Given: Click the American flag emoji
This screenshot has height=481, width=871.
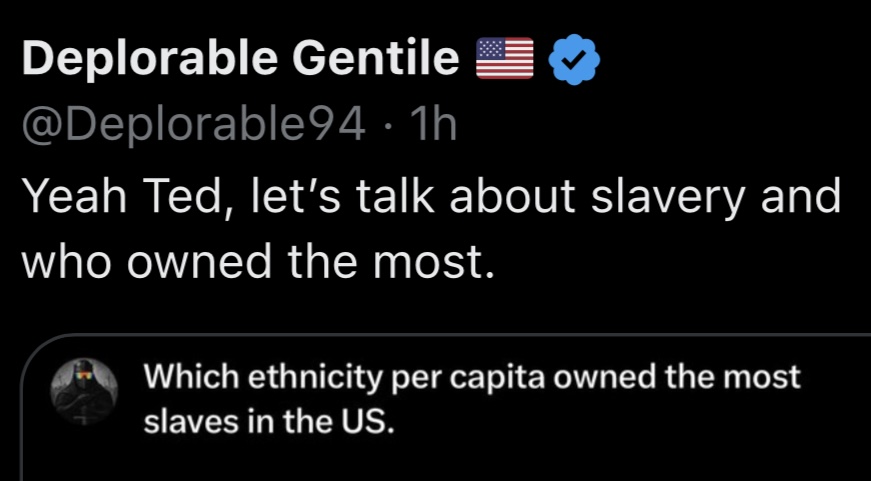Looking at the screenshot, I should click(x=504, y=58).
